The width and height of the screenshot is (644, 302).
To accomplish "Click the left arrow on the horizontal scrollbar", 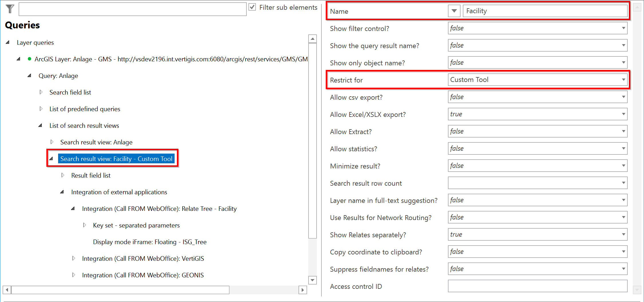I will pyautogui.click(x=7, y=290).
